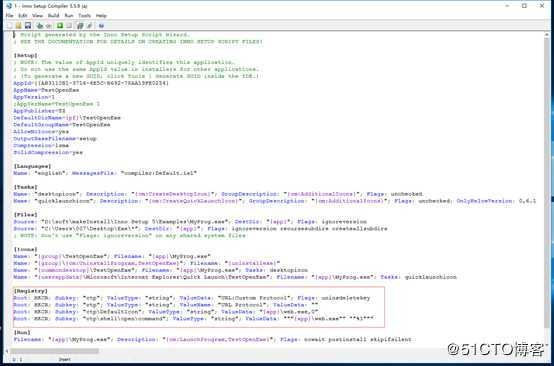Click the Help toolbar icon
554x366 pixels.
pos(101,25)
